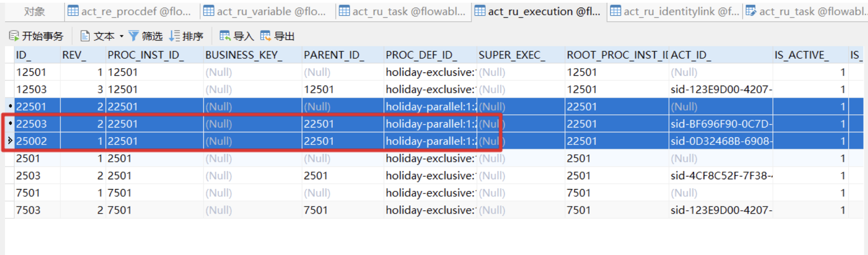Viewport: 868px width, 255px height.
Task: Click the Import (导入) icon
Action: pos(225,36)
